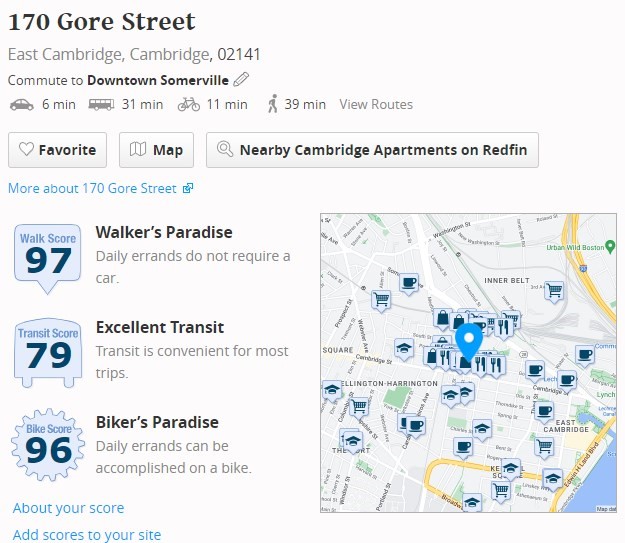
Task: Open the About your score link
Action: coord(68,508)
